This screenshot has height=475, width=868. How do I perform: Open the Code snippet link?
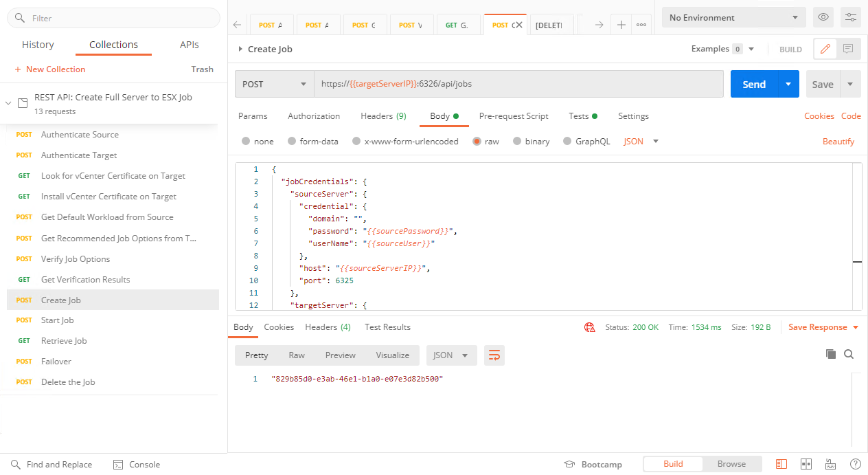pyautogui.click(x=851, y=116)
